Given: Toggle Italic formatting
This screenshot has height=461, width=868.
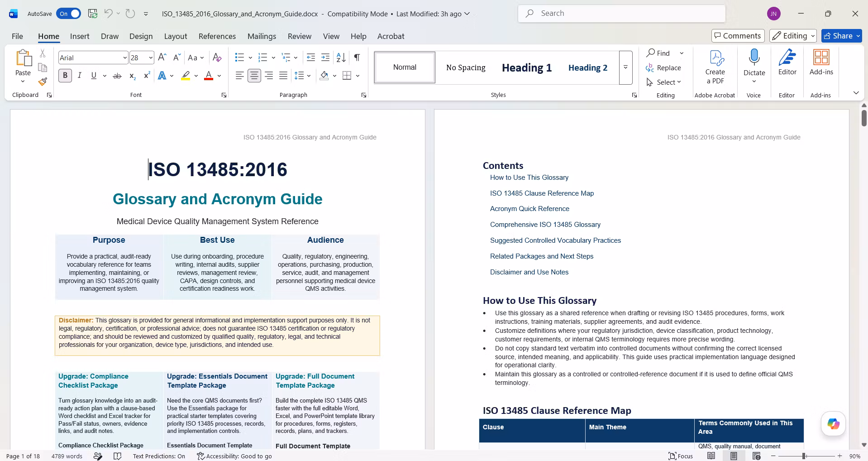Looking at the screenshot, I should click(x=80, y=76).
